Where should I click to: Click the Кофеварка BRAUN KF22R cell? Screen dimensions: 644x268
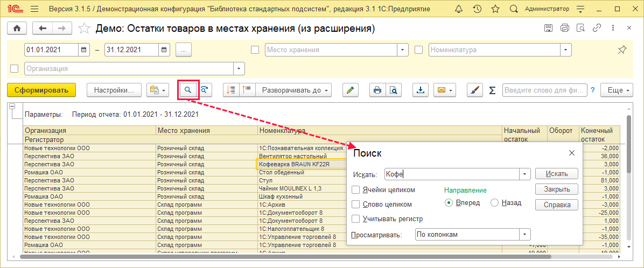pyautogui.click(x=300, y=164)
